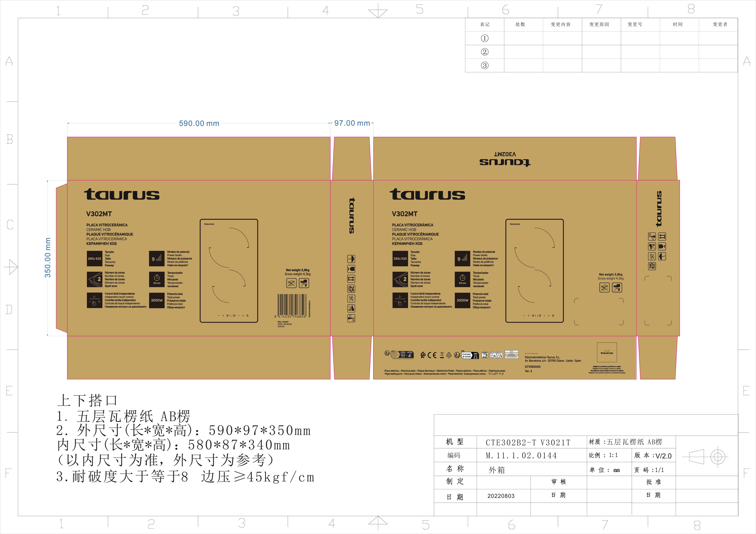Click the 97.00 mm dimension label
The height and width of the screenshot is (534, 756).
[352, 123]
